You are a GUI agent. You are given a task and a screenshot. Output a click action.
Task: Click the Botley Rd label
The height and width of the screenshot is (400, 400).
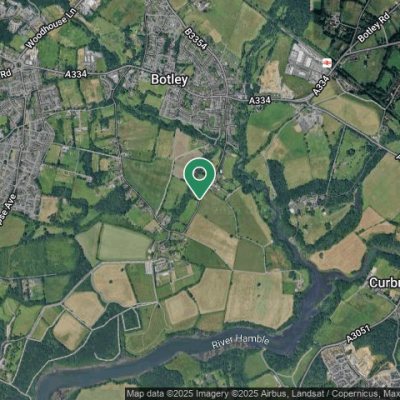click(x=374, y=27)
